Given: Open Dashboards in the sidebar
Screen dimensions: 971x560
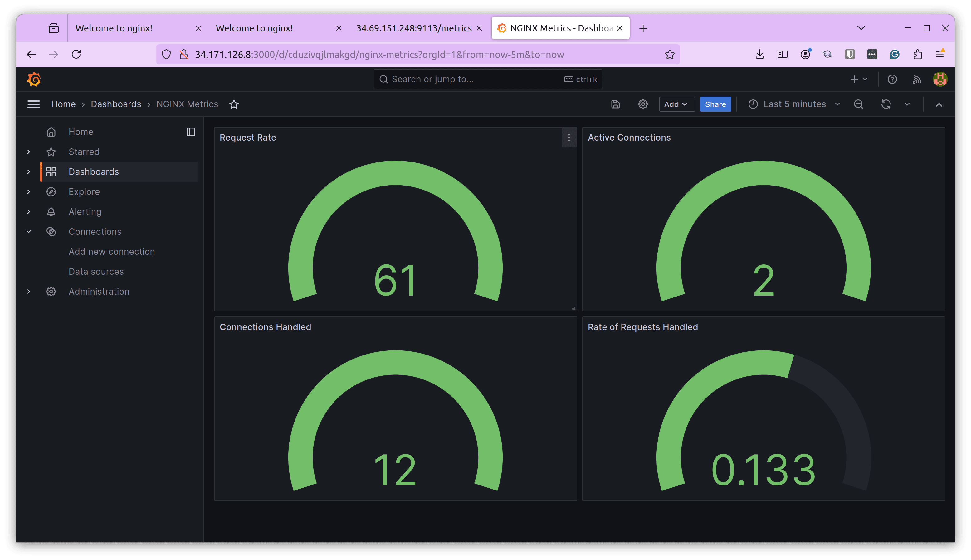Looking at the screenshot, I should 94,172.
